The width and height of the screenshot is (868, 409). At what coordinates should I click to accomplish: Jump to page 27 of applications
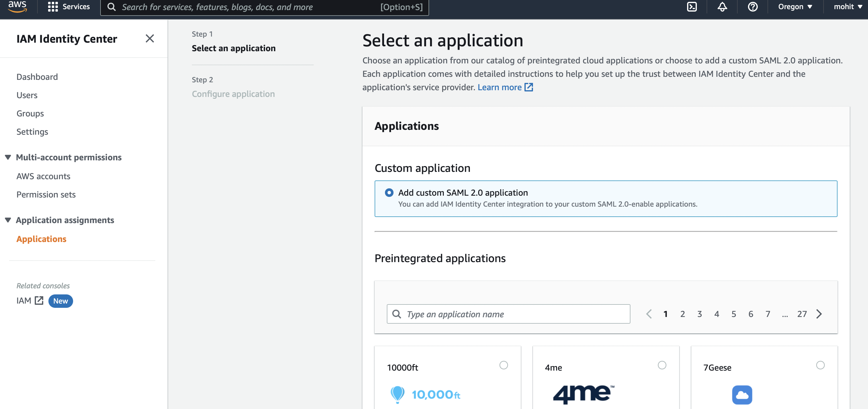click(x=802, y=314)
